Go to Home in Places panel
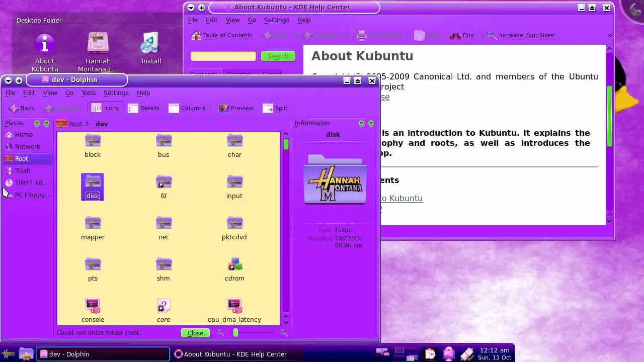The height and width of the screenshot is (362, 644). [x=28, y=135]
